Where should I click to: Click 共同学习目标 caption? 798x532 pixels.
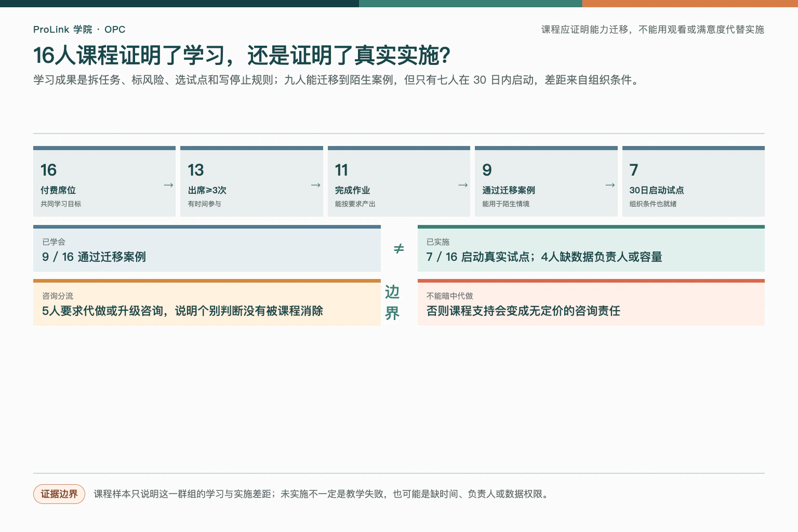[61, 204]
